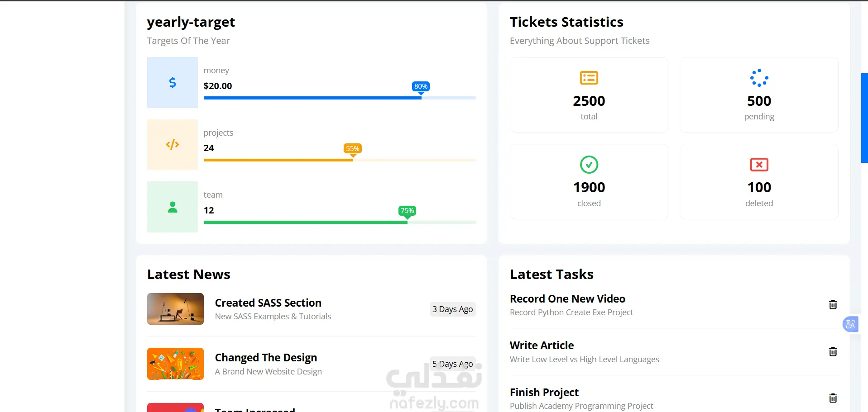Click the total tickets list icon
Image resolution: width=868 pixels, height=412 pixels.
click(x=589, y=78)
